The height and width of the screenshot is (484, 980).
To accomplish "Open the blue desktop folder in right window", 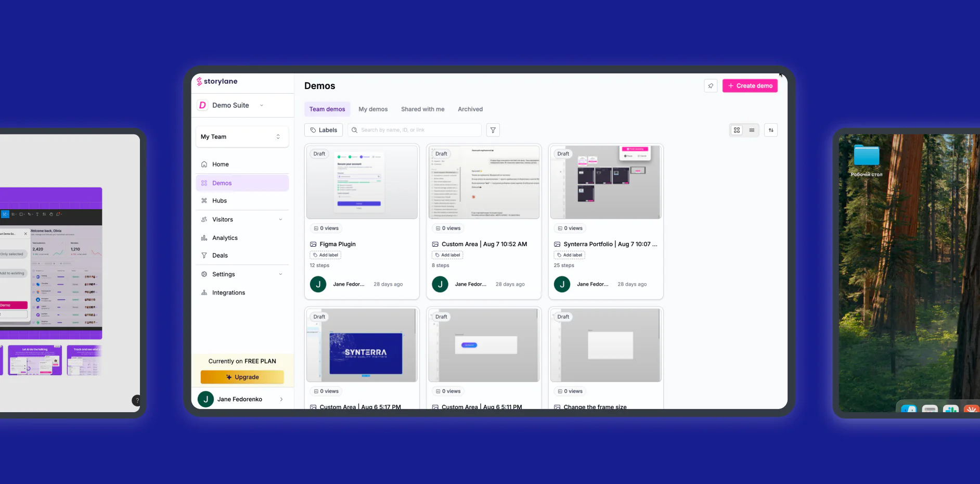I will click(x=867, y=156).
